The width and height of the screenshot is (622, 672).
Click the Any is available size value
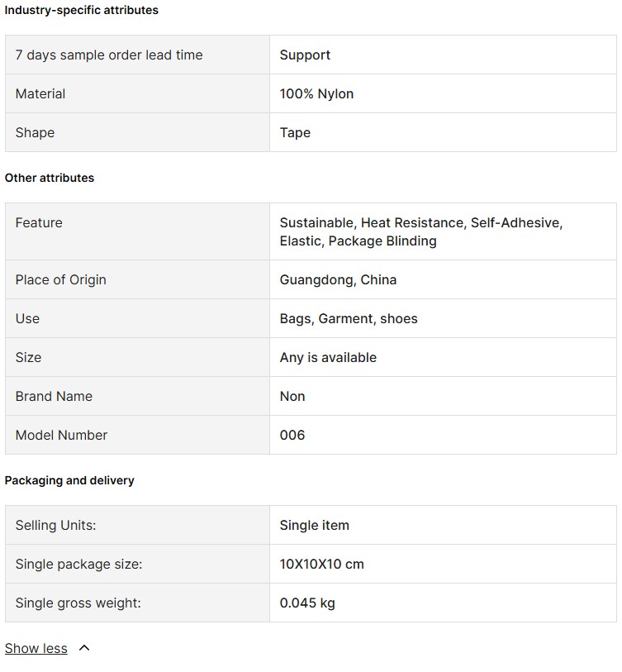coord(328,357)
